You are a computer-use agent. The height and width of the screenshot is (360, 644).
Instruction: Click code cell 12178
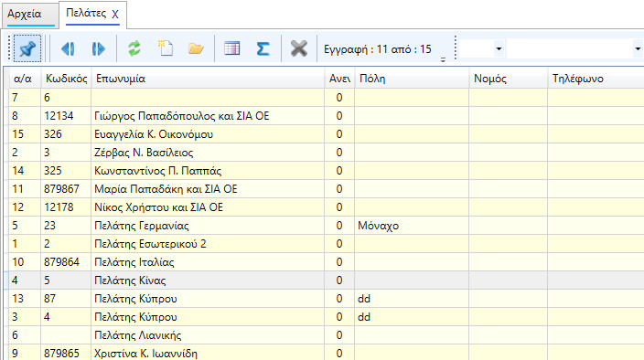(x=66, y=207)
